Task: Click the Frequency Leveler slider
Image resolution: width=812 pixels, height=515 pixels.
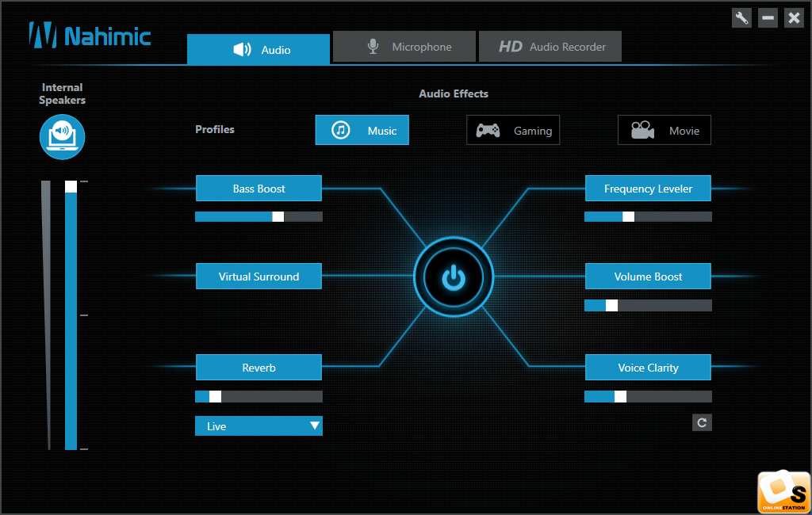Action: [648, 216]
